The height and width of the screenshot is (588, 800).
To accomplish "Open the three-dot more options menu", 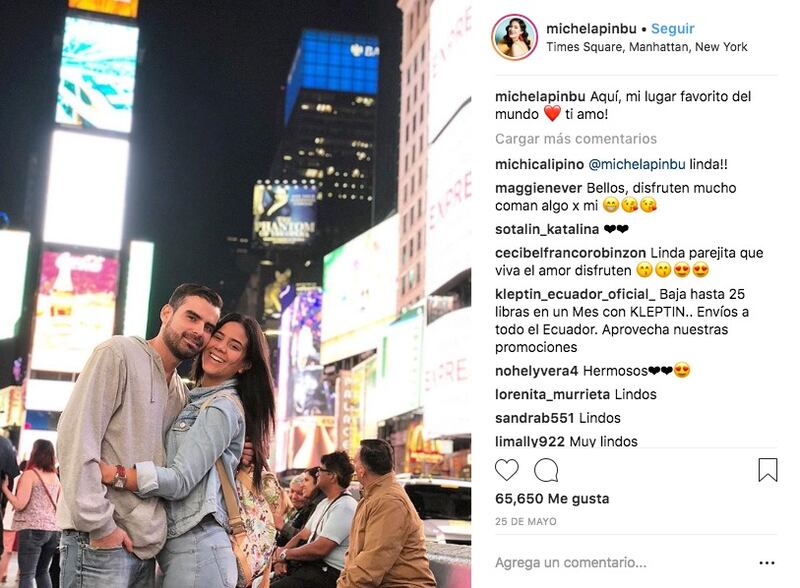I will click(x=767, y=563).
